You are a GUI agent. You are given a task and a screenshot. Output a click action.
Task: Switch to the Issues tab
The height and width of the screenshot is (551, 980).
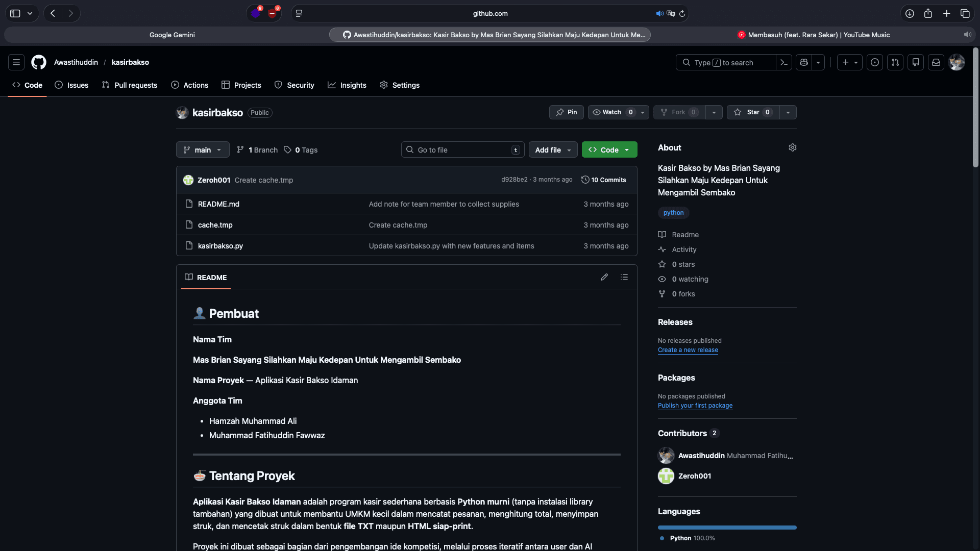pyautogui.click(x=71, y=85)
